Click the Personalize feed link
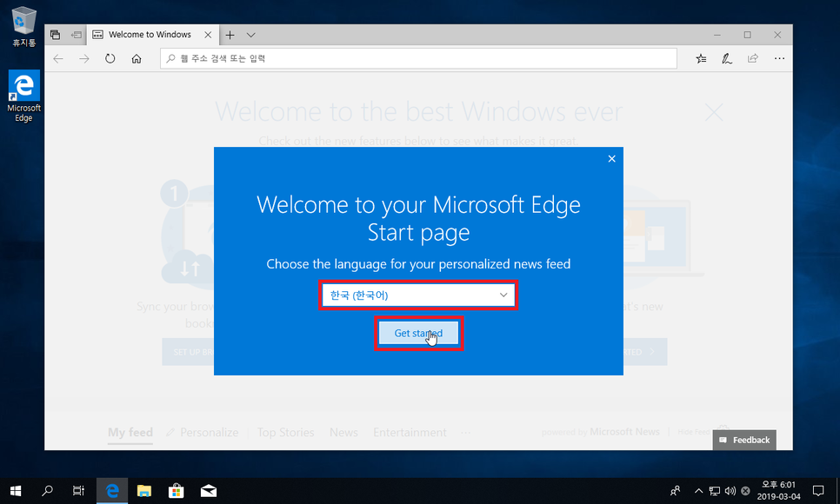The width and height of the screenshot is (840, 504). click(203, 432)
